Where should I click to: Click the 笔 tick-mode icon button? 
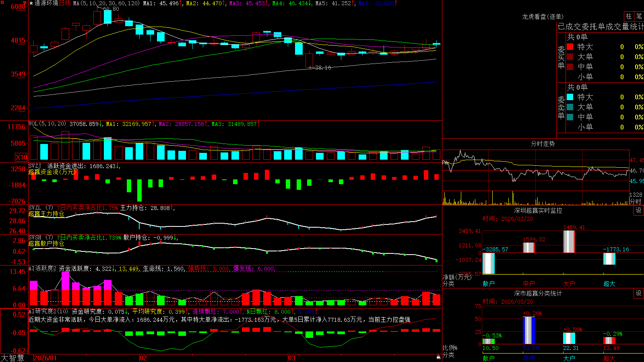point(639,16)
